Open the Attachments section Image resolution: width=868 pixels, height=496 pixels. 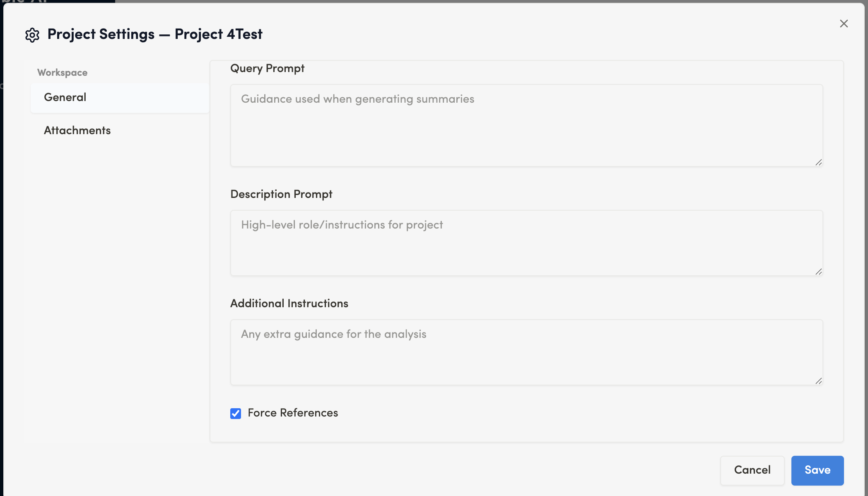(77, 130)
